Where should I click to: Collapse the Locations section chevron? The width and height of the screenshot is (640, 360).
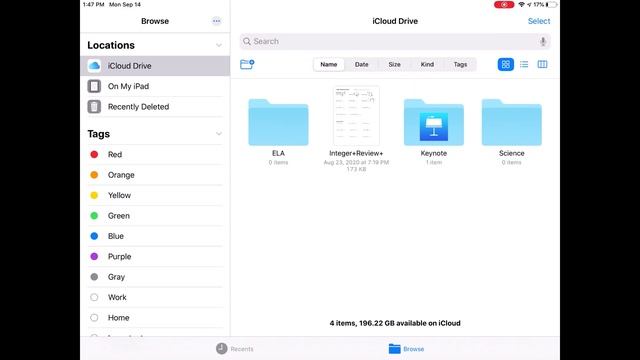click(x=219, y=45)
